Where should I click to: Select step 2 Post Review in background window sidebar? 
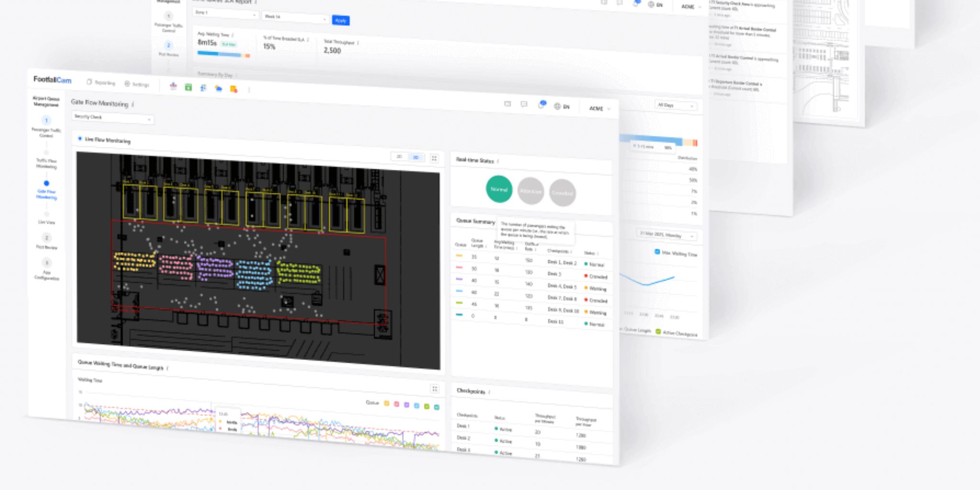pos(168,49)
